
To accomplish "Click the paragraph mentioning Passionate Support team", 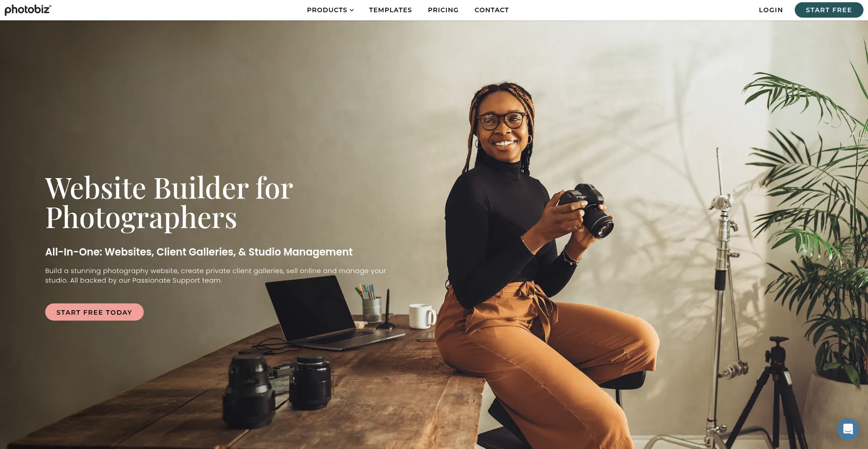I will click(216, 275).
